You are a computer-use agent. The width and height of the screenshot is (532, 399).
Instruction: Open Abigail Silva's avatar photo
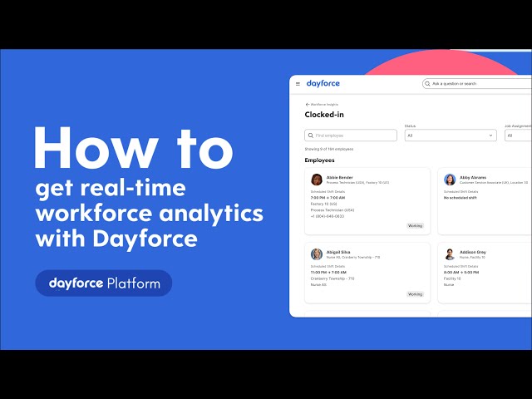(x=317, y=254)
